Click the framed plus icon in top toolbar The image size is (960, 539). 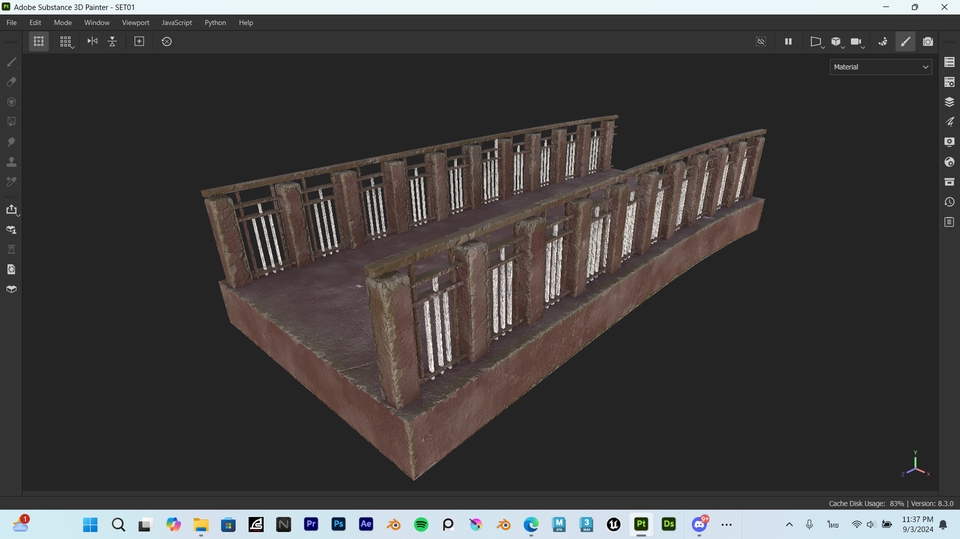coord(139,41)
